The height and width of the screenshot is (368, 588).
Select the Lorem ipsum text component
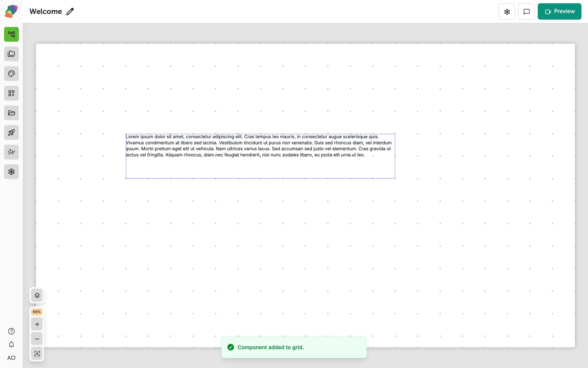pos(261,156)
